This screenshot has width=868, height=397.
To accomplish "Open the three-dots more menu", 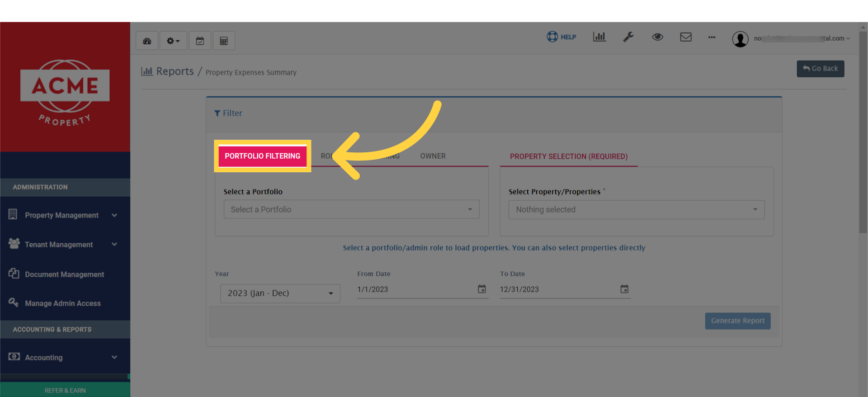I will 712,37.
